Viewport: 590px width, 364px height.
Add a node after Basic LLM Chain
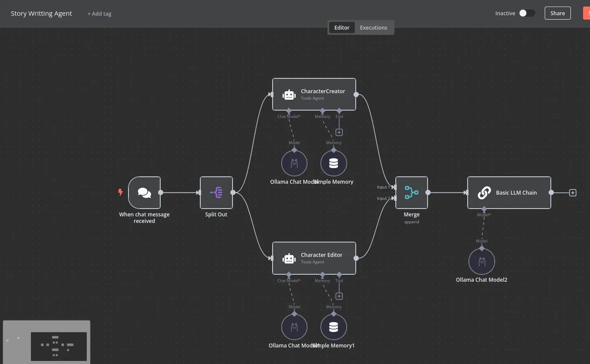tap(573, 192)
